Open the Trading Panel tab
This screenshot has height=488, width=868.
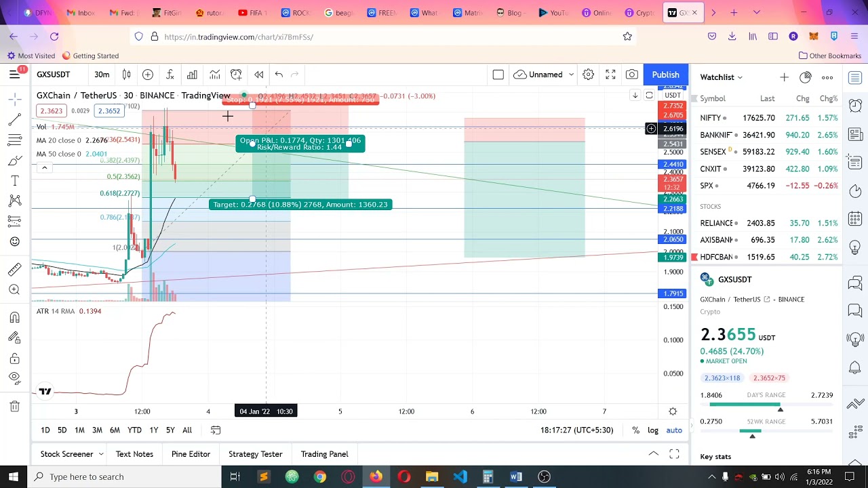(x=324, y=454)
